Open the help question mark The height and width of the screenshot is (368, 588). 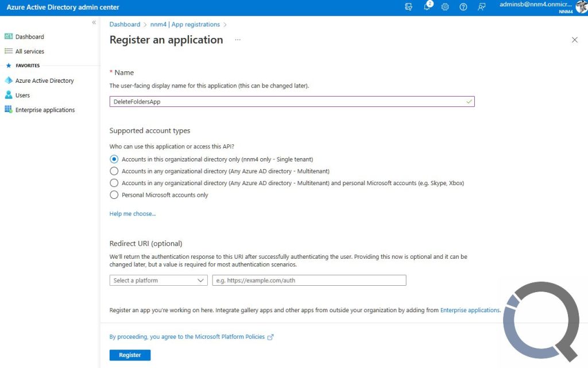(x=463, y=7)
